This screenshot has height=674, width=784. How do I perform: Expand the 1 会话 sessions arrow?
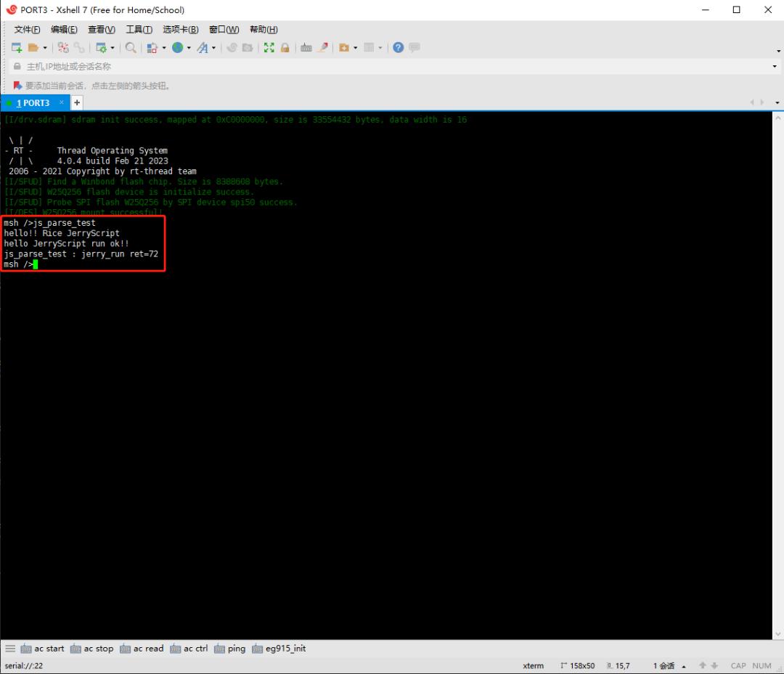tap(684, 666)
